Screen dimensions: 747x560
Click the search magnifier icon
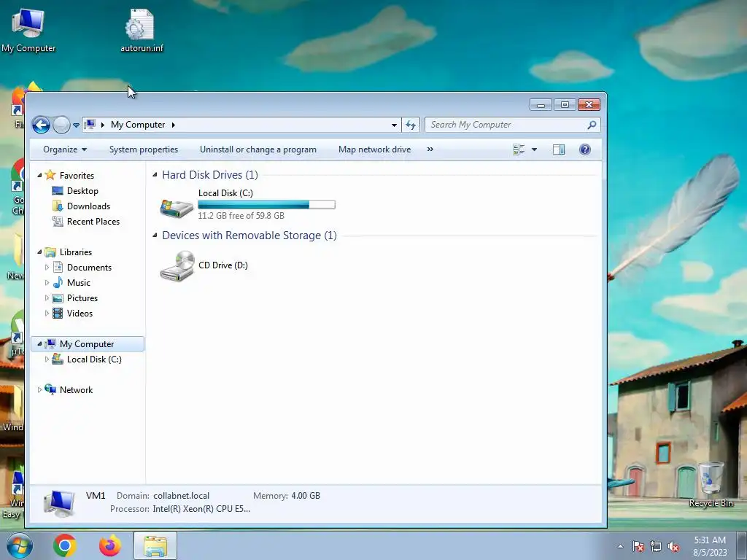click(x=592, y=125)
